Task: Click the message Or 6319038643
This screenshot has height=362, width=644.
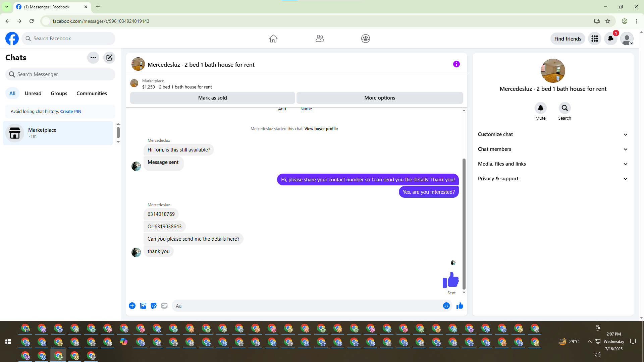Action: coord(164,227)
